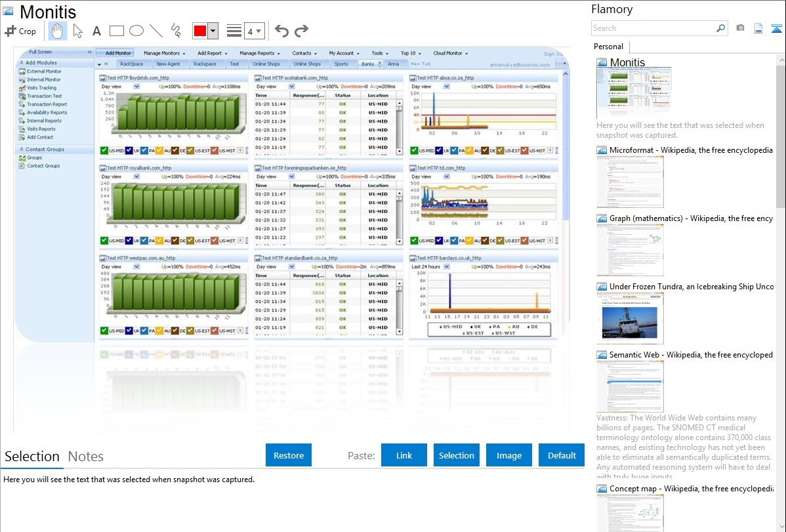Image resolution: width=786 pixels, height=532 pixels.
Task: Focus the Flamory search field
Action: point(653,28)
